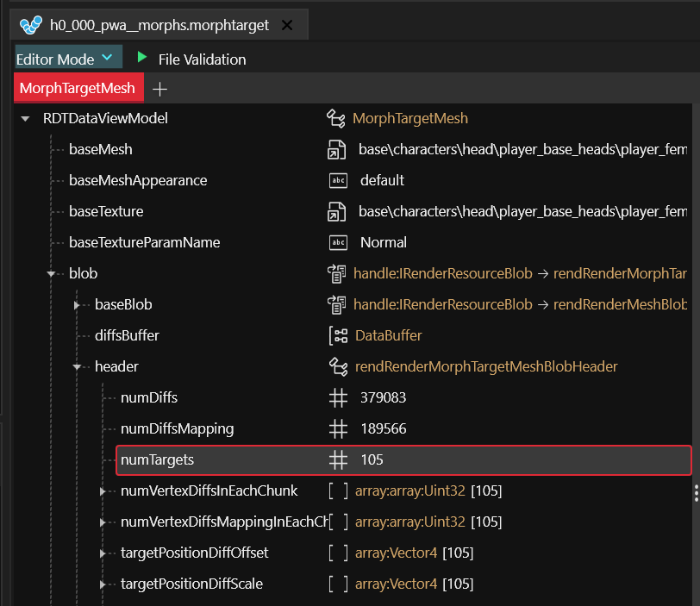Click the File Validation play icon
This screenshot has height=606, width=700.
(141, 59)
